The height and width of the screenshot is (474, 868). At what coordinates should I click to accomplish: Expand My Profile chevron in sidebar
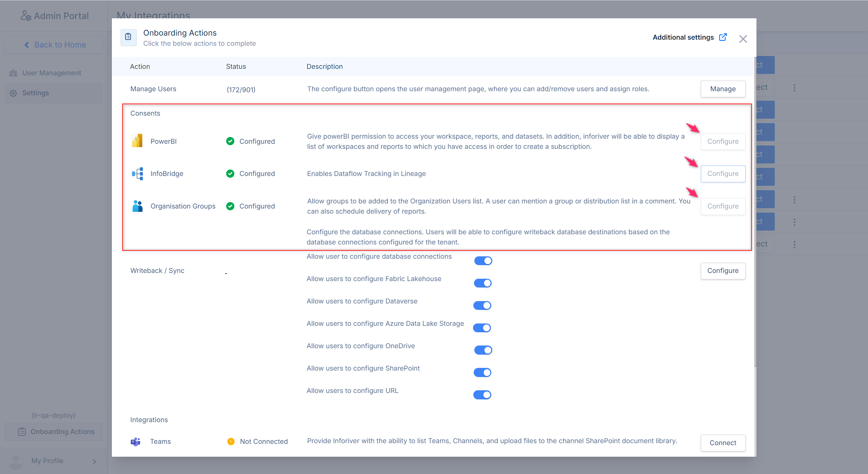click(x=94, y=461)
